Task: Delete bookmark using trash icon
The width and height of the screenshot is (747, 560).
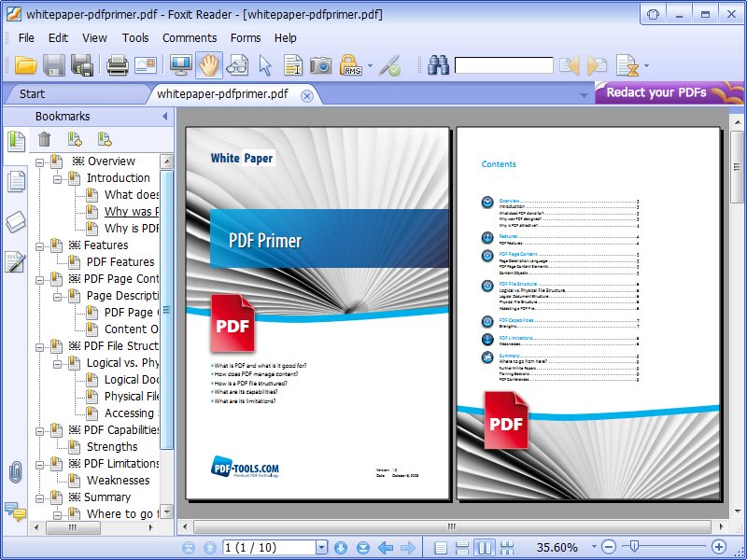Action: tap(44, 140)
